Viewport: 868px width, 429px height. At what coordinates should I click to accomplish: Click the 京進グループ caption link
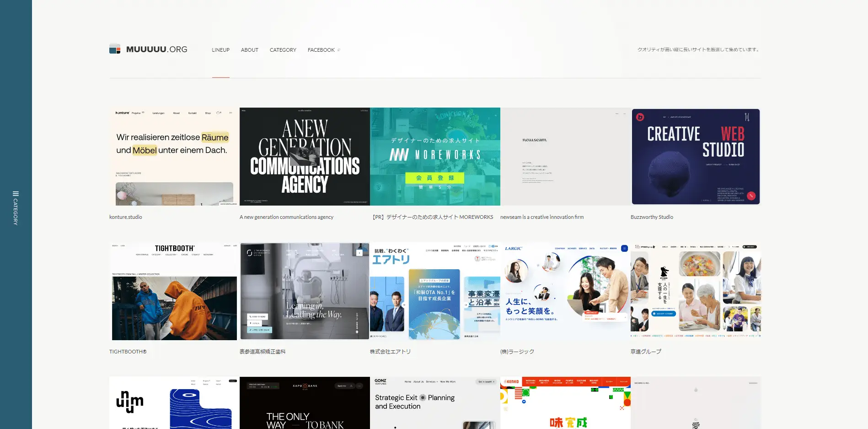(x=646, y=352)
